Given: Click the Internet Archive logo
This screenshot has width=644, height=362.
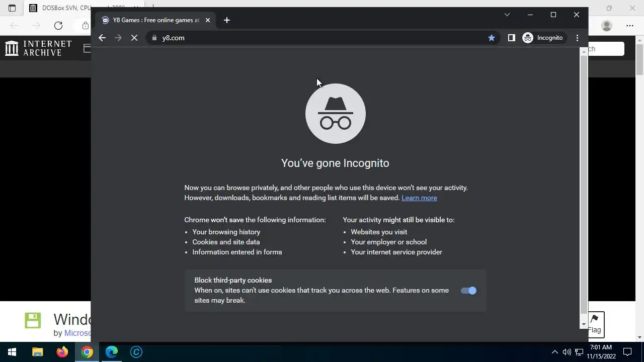Looking at the screenshot, I should 38,48.
